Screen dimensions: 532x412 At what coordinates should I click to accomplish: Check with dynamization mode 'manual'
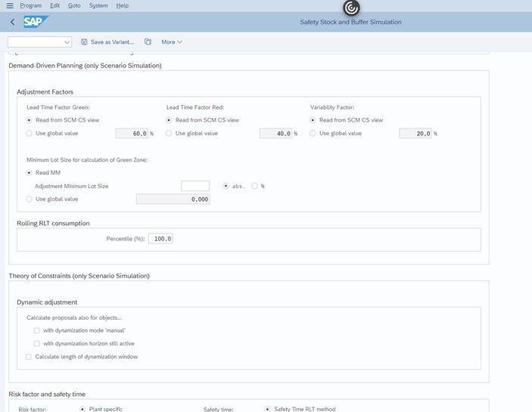36,330
